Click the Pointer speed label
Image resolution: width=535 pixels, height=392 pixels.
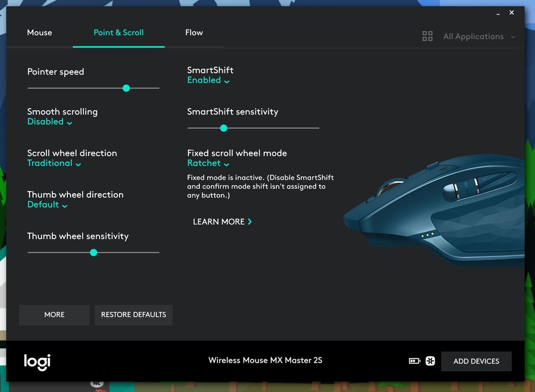point(56,72)
